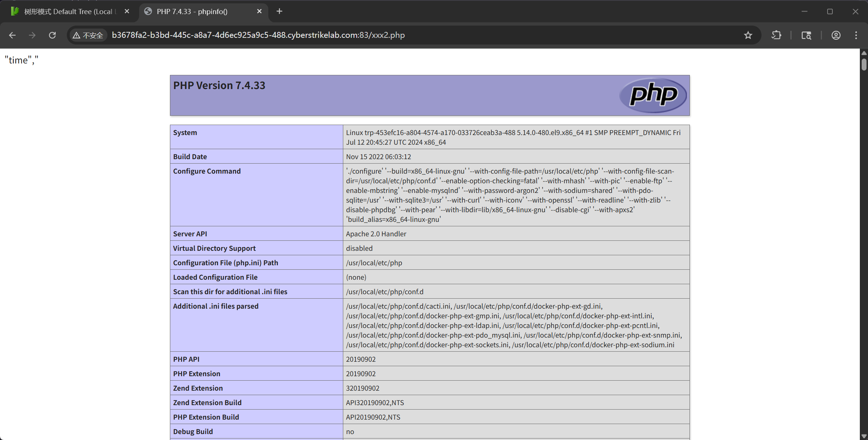Close the phpinfo tab
868x440 pixels.
(259, 12)
